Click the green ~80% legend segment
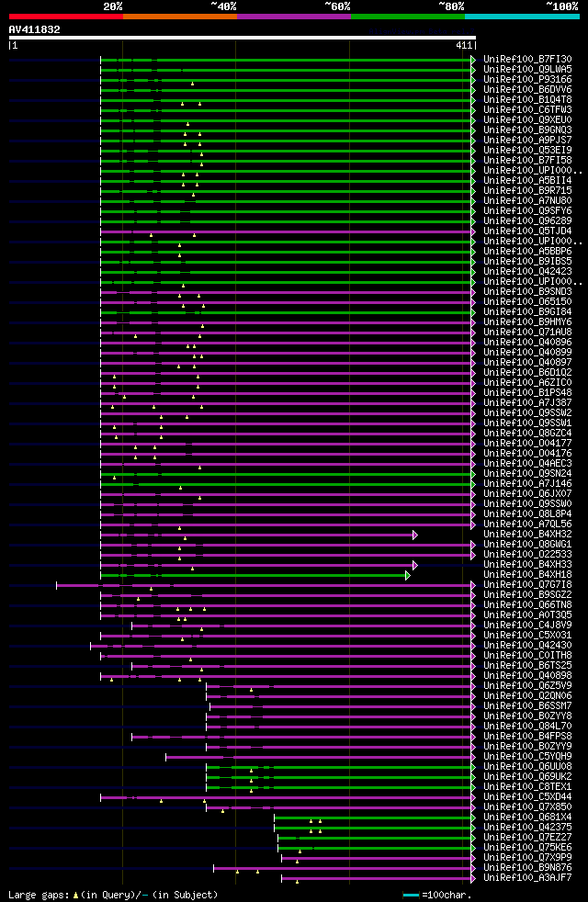588x902 pixels. pyautogui.click(x=408, y=17)
